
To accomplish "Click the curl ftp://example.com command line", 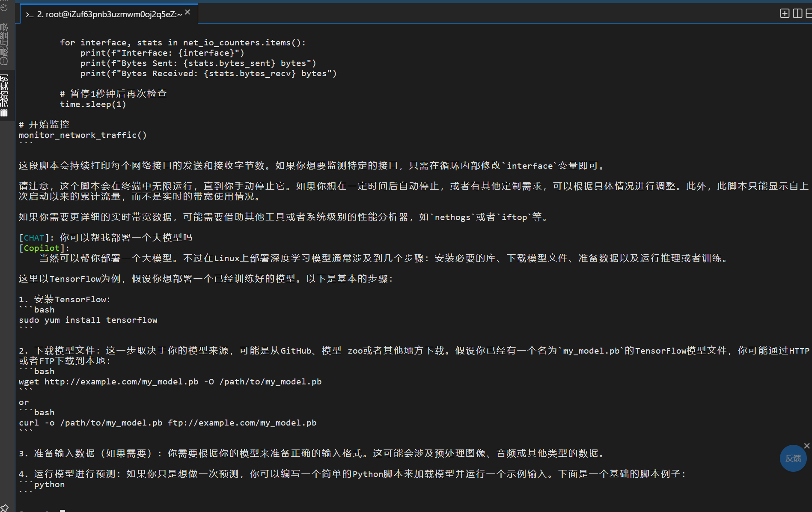I will coord(168,423).
